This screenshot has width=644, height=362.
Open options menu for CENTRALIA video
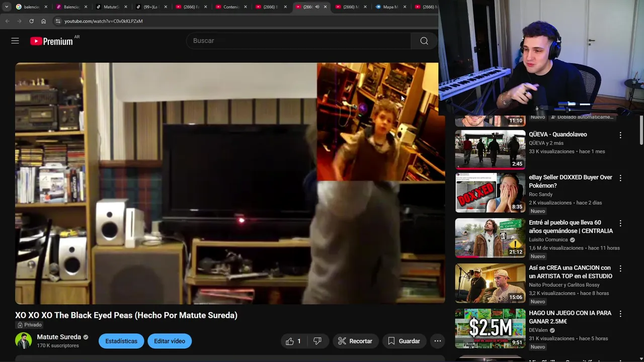pyautogui.click(x=620, y=223)
